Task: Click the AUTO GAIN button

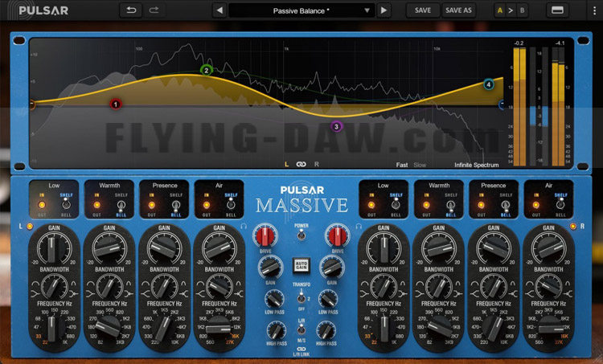Action: tap(301, 265)
